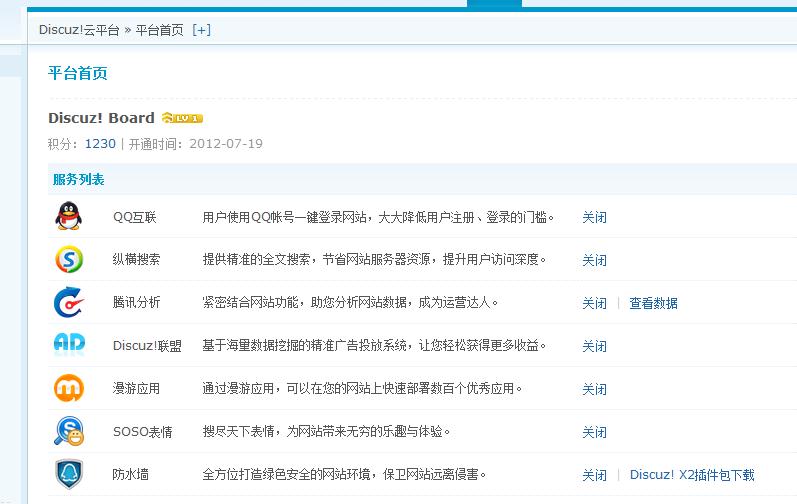Close the 漫游应用 service

594,390
